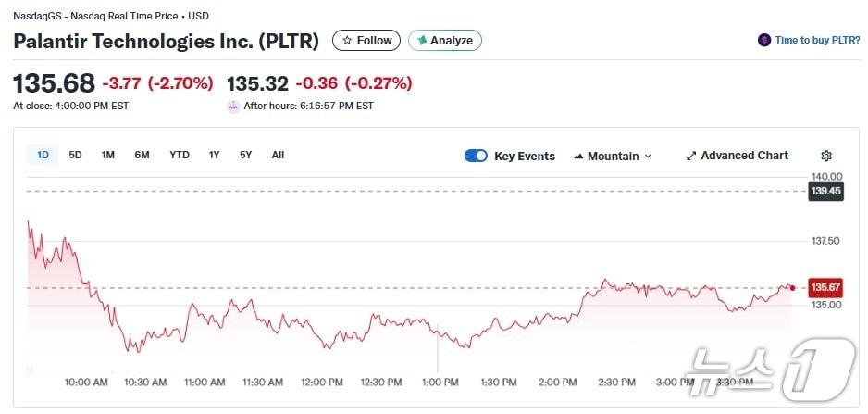Click the sparkle icon on the Analyze button
Screen dimensions: 868x414
click(422, 41)
